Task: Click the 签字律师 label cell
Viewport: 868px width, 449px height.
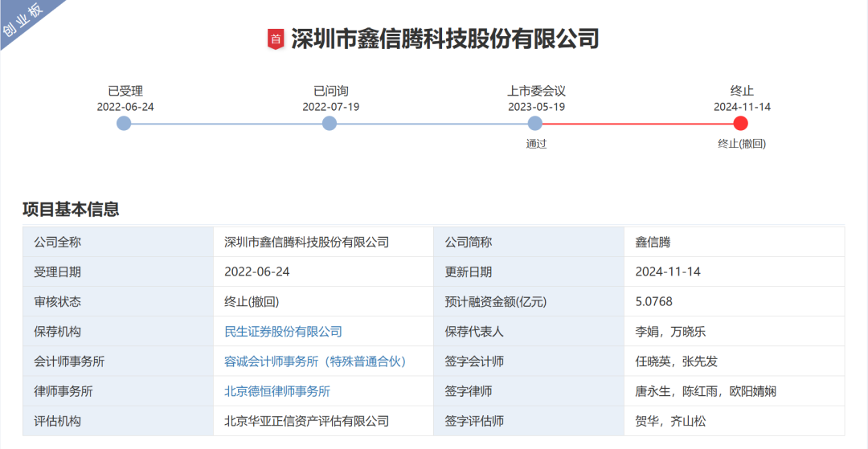Action: pos(529,391)
